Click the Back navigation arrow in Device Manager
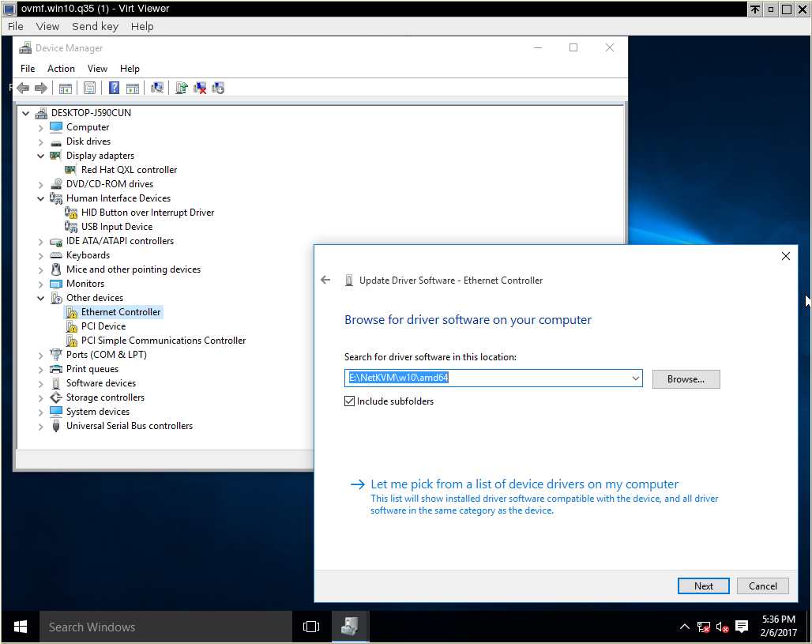 pyautogui.click(x=22, y=88)
